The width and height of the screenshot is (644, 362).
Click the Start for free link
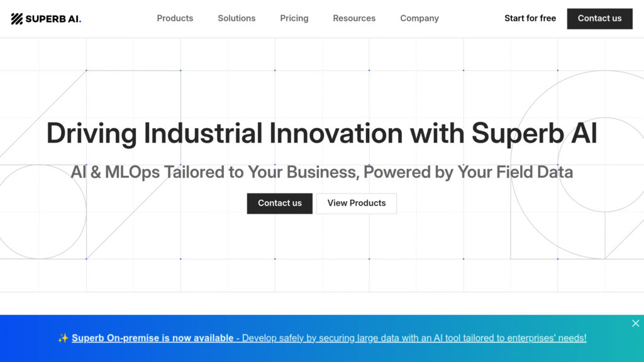530,18
